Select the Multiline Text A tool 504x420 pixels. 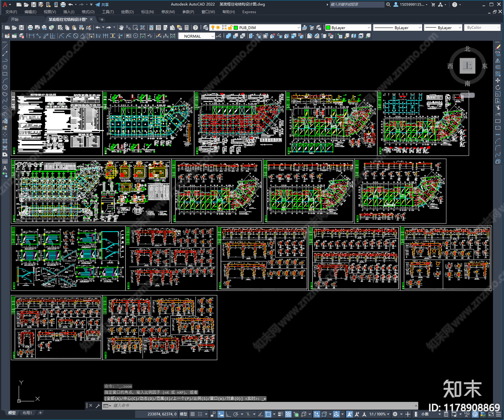click(x=5, y=168)
